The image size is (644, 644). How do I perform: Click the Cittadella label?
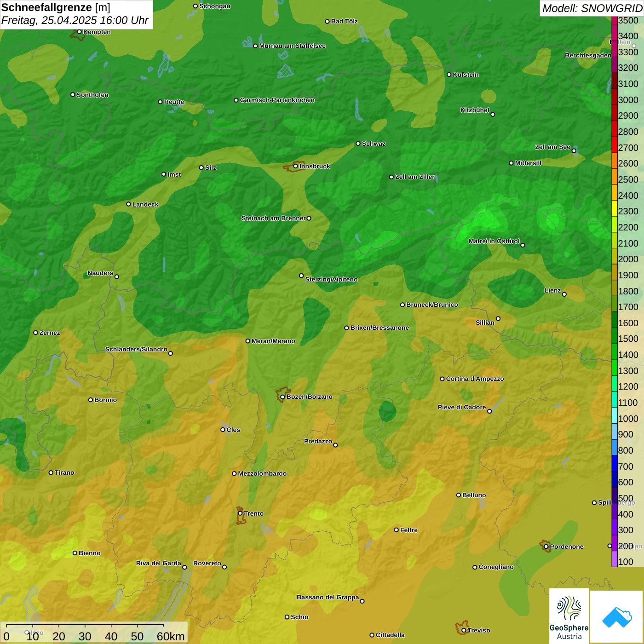tap(391, 635)
